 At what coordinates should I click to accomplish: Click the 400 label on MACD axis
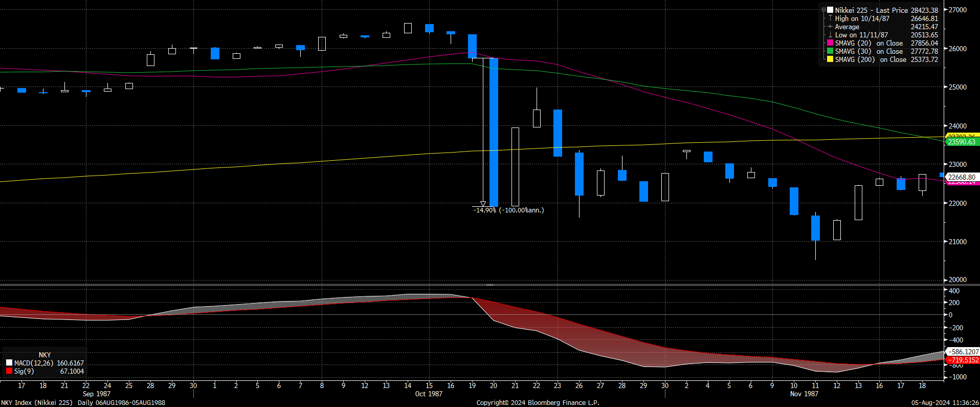[x=954, y=291]
